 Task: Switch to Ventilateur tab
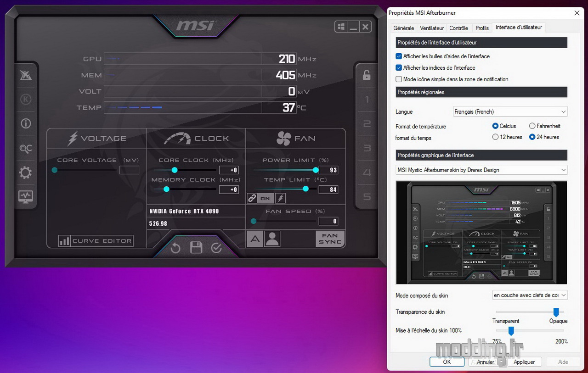click(x=432, y=28)
